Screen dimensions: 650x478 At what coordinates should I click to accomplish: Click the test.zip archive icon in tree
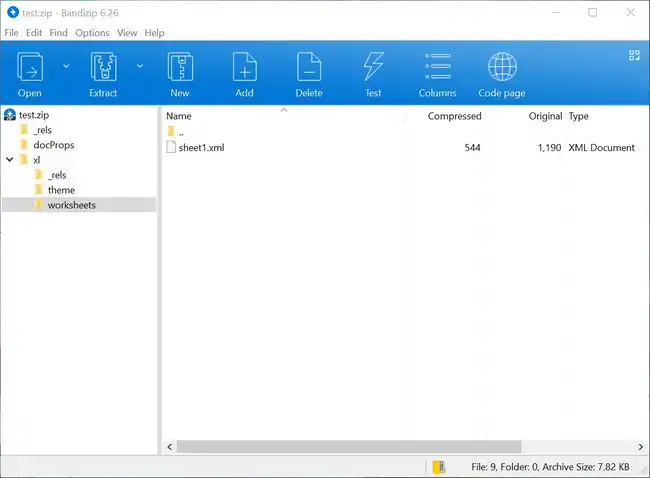click(10, 114)
